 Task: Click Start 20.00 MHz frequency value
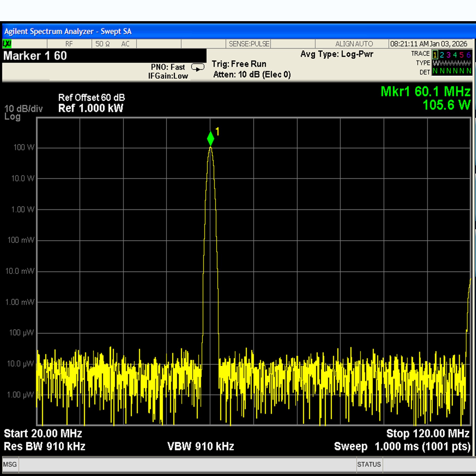coord(43,433)
